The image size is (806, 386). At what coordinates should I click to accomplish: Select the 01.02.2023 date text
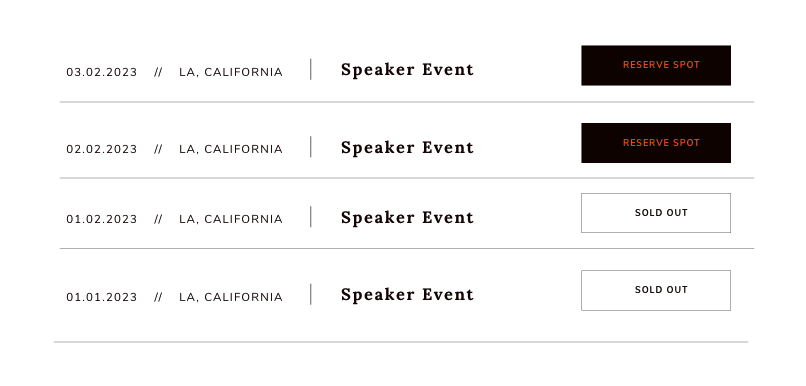(x=102, y=219)
